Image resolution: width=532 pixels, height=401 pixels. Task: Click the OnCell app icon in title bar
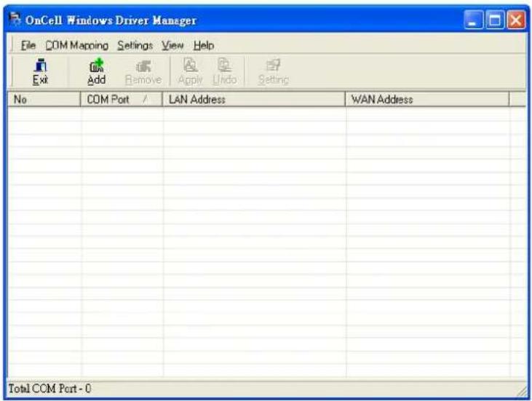15,19
